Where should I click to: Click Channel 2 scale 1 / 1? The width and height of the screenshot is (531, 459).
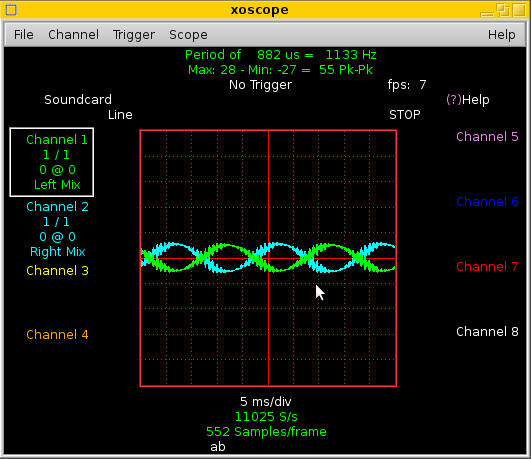[x=57, y=222]
